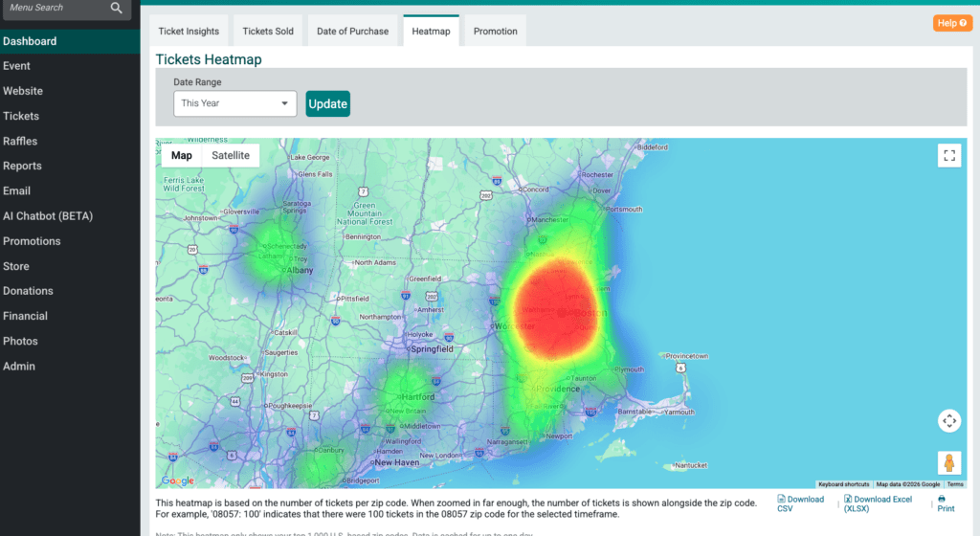Open Donations in the sidebar menu
This screenshot has width=980, height=536.
point(70,290)
